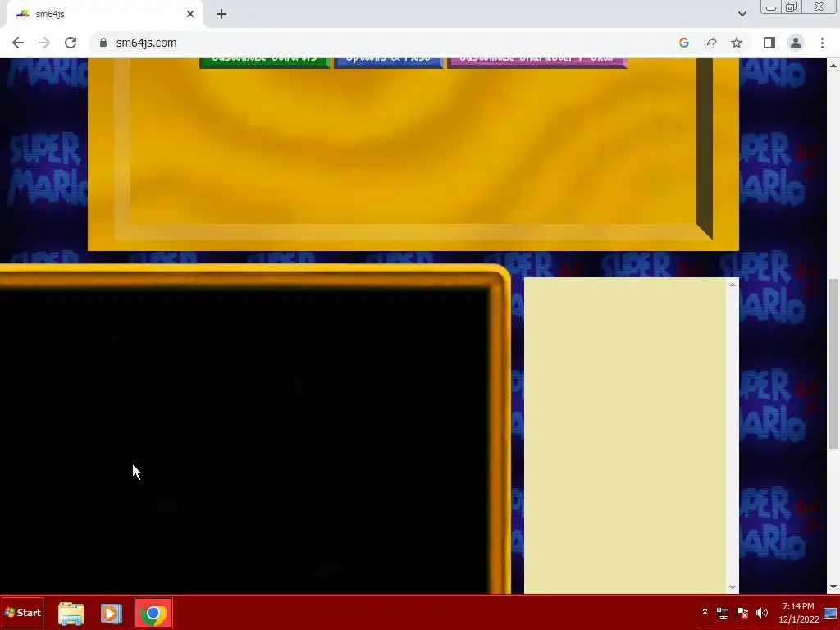Reload the sm64js.com page
This screenshot has width=840, height=630.
click(x=71, y=43)
